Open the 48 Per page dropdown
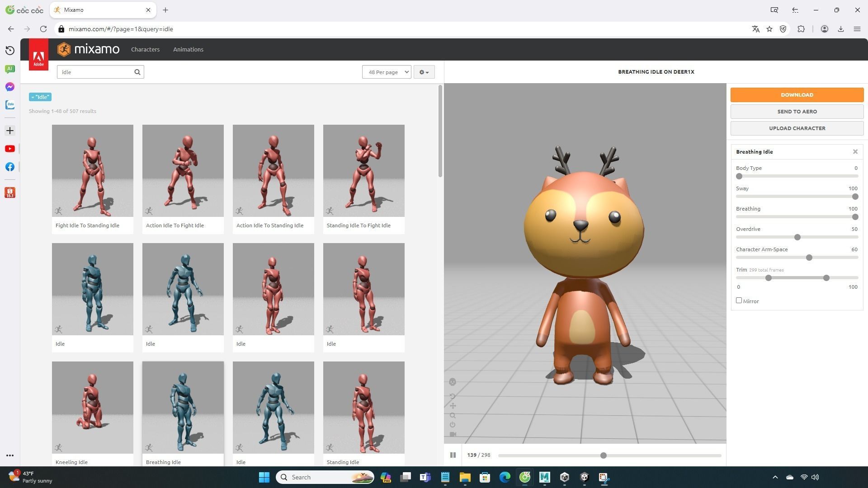The height and width of the screenshot is (488, 868). pyautogui.click(x=387, y=72)
